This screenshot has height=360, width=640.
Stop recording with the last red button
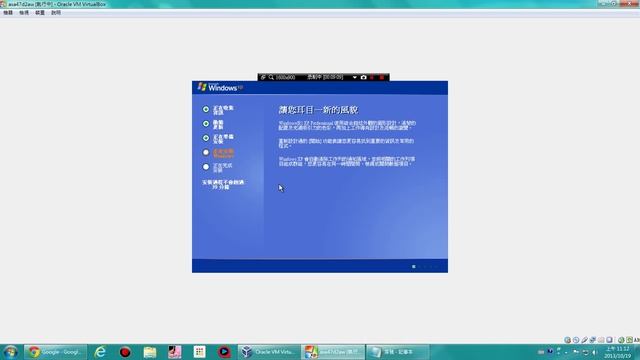tap(382, 77)
